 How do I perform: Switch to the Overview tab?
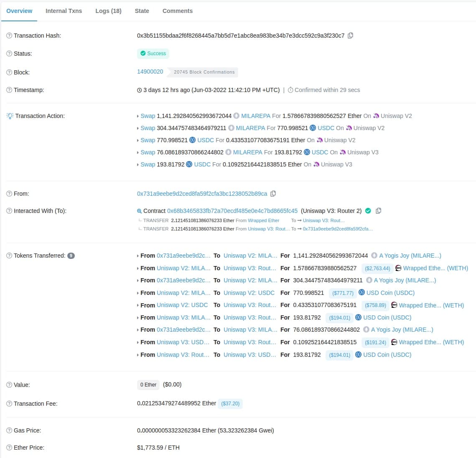(x=19, y=11)
